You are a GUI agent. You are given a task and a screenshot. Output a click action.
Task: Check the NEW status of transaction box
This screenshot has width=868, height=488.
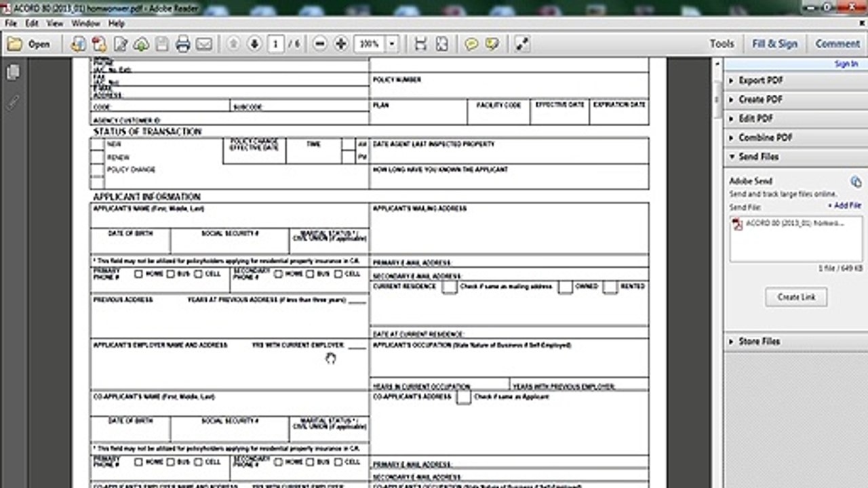[98, 144]
